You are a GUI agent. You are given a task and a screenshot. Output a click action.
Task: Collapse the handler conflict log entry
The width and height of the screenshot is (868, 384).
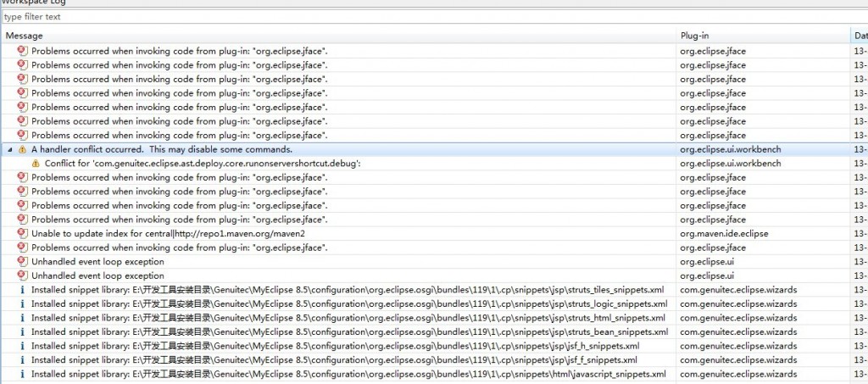click(x=10, y=149)
